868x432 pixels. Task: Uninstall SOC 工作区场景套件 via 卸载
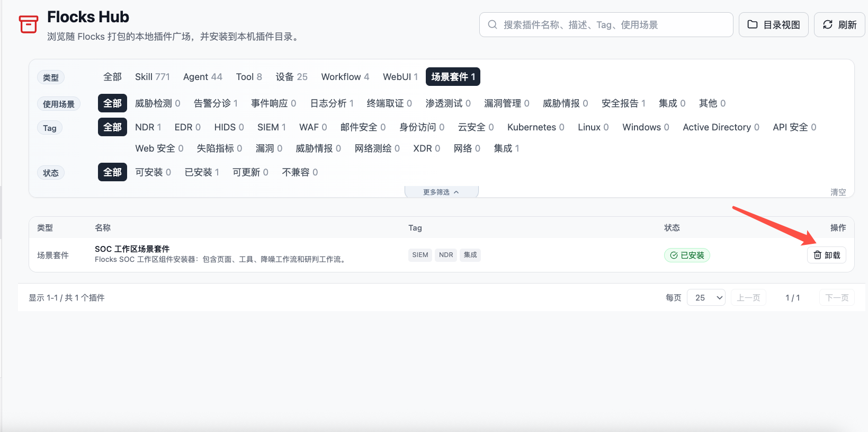827,255
